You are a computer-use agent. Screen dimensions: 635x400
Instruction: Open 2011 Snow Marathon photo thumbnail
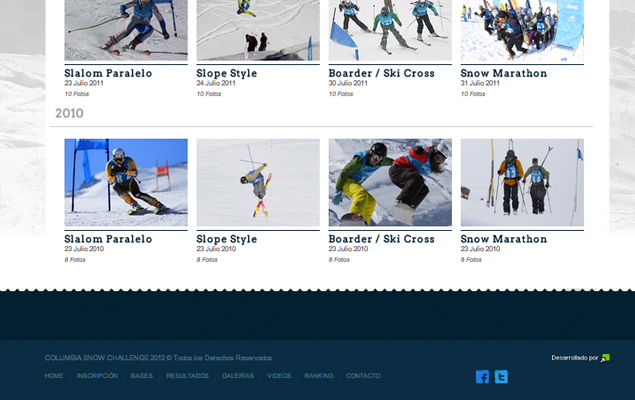[x=522, y=30]
